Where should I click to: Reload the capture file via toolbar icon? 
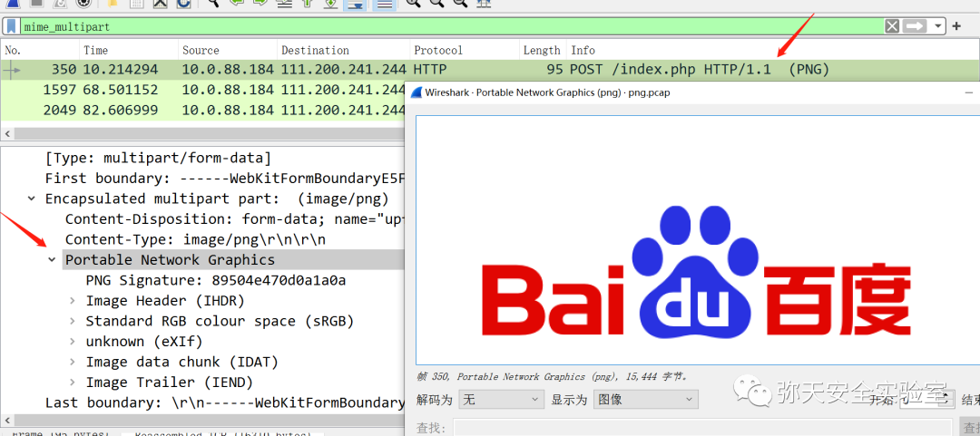pos(183,3)
